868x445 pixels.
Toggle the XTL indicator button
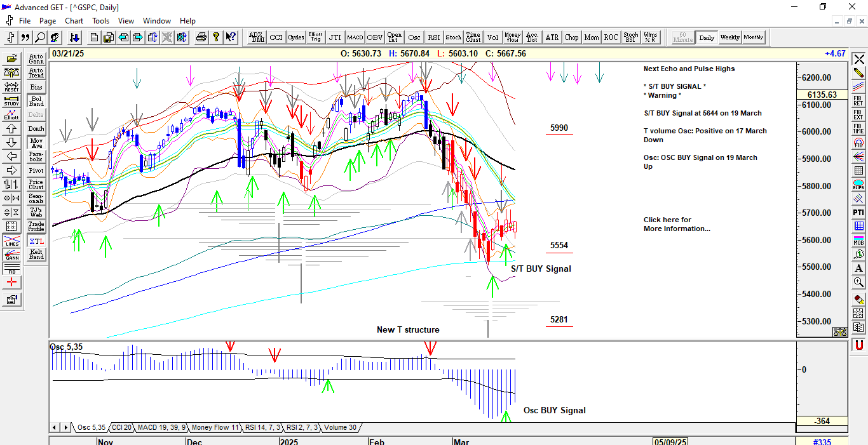pyautogui.click(x=36, y=241)
